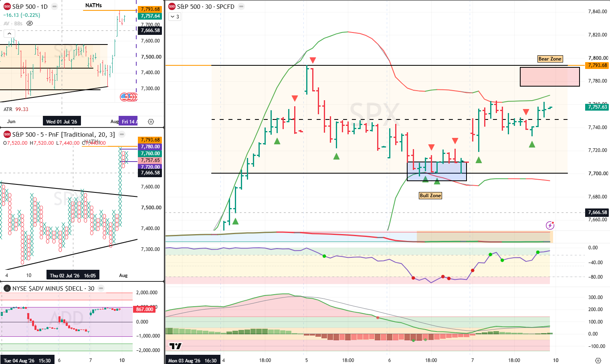Viewport: 610px width, 364px height.
Task: Click the US flag economic event icons
Action: (128, 97)
